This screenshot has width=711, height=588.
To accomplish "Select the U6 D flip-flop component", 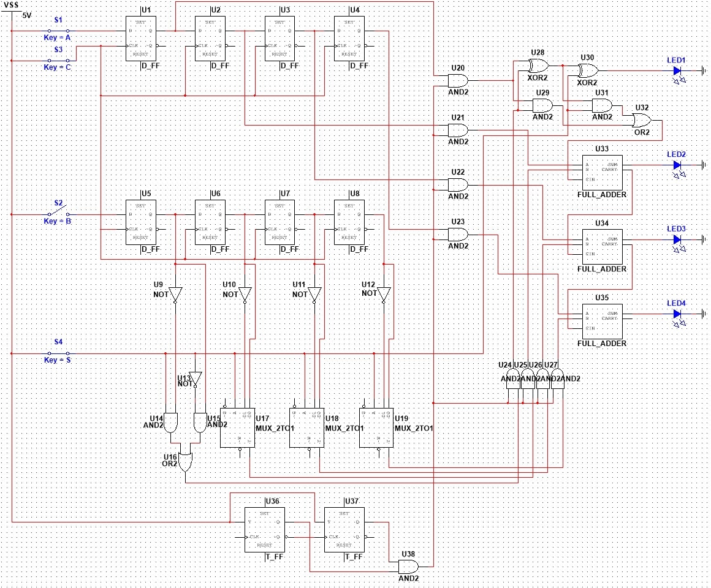I will (x=210, y=222).
